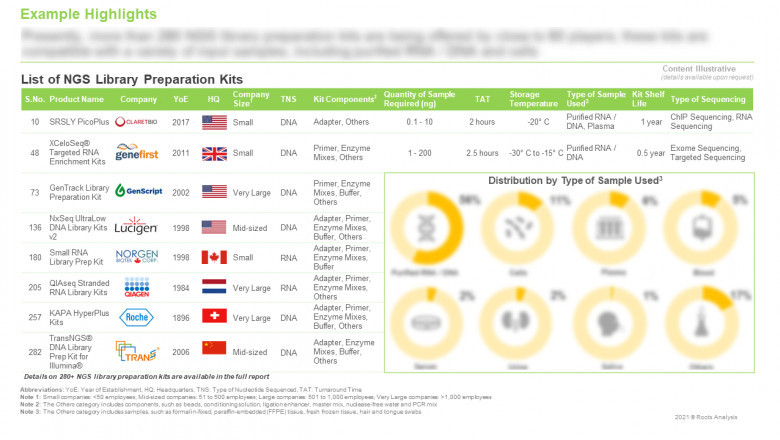This screenshot has height=440, width=780.
Task: Select the Canada flag icon
Action: pyautogui.click(x=215, y=256)
